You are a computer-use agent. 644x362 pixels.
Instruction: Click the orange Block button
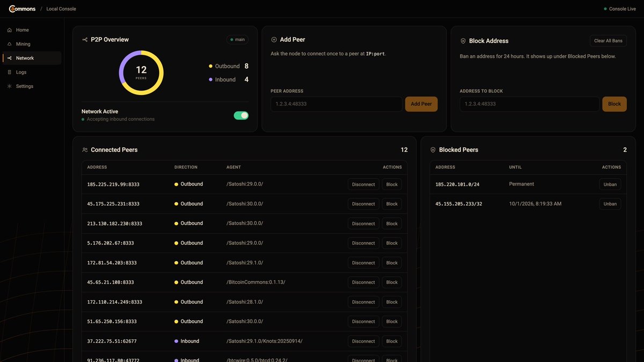pyautogui.click(x=614, y=104)
